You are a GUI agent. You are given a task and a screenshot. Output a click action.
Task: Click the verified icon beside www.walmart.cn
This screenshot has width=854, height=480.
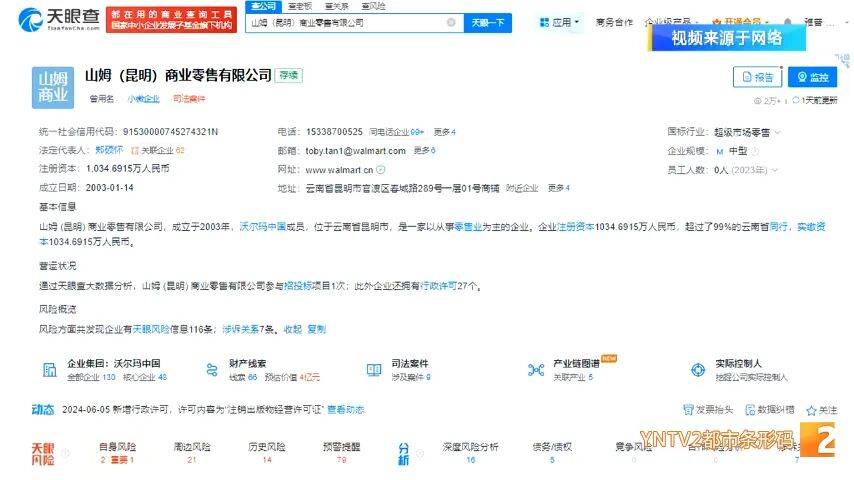[381, 169]
